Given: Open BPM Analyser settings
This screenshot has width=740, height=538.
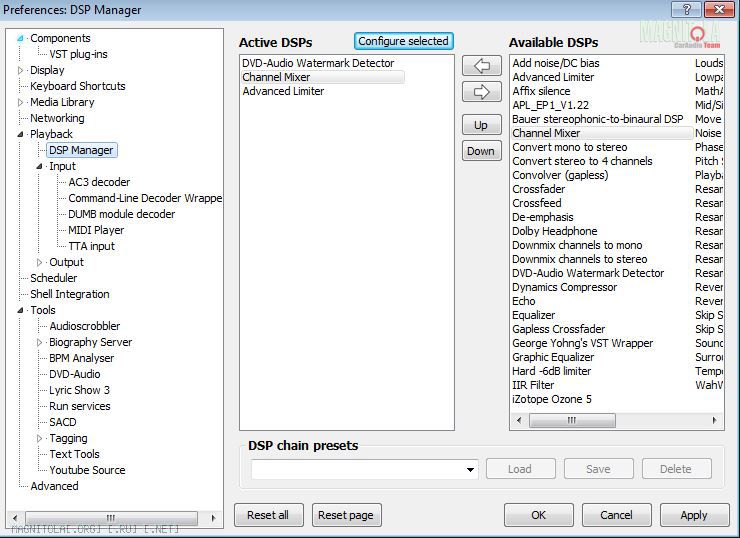Looking at the screenshot, I should (x=81, y=359).
